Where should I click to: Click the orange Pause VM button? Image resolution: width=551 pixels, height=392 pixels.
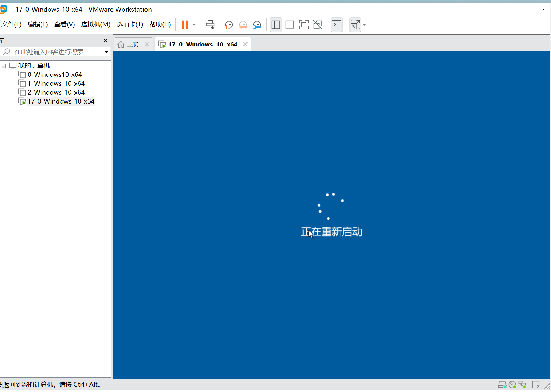(x=185, y=25)
